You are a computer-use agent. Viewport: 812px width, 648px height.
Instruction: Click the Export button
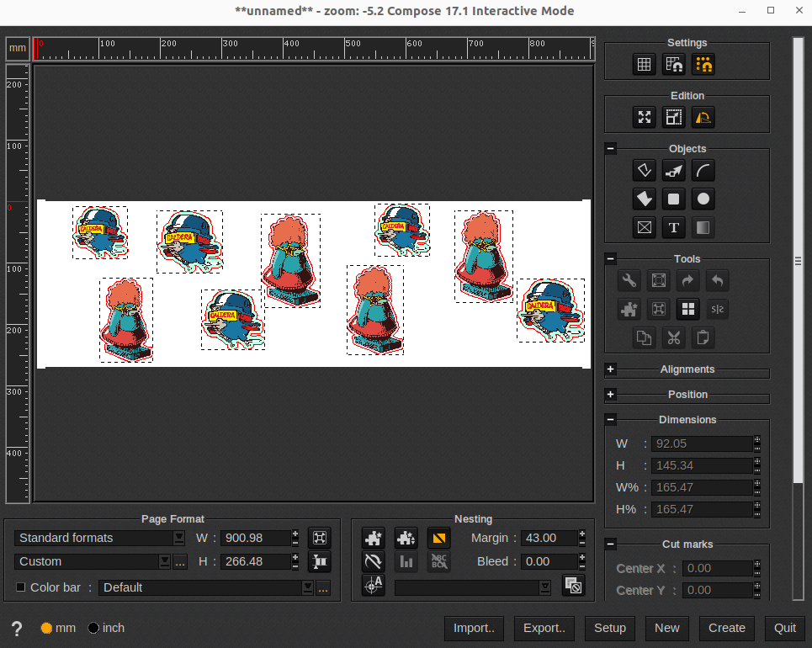tap(544, 629)
